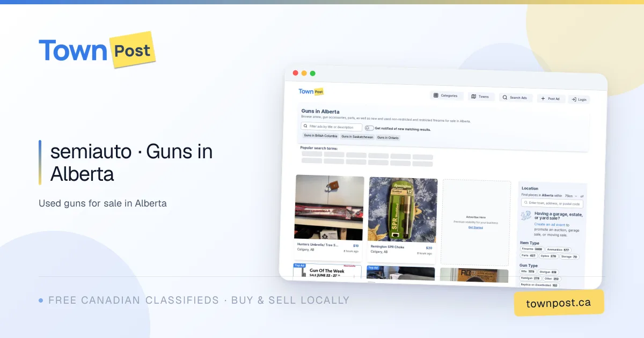Click the Hunters Umbrella/ Tree S... listing title
This screenshot has width=644, height=338.
318,245
